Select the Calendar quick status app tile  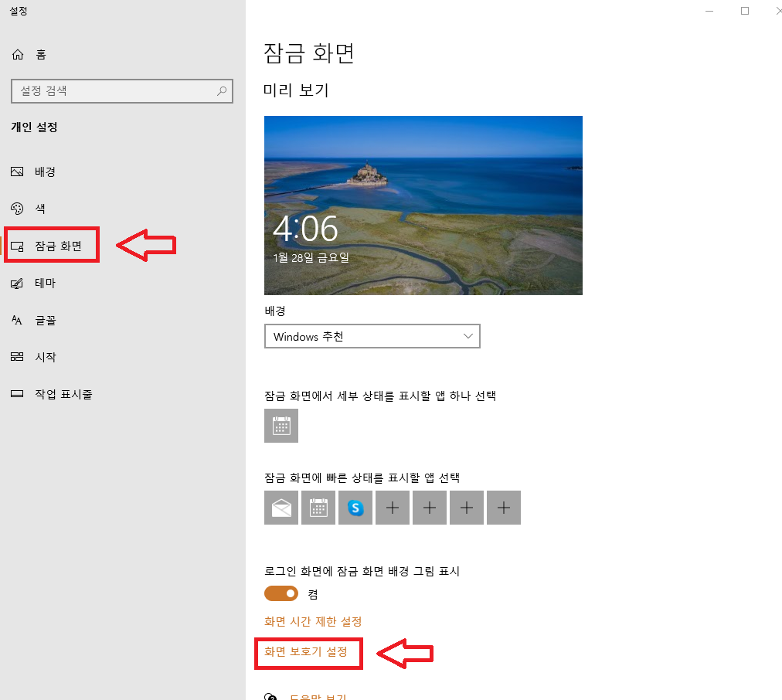point(318,508)
